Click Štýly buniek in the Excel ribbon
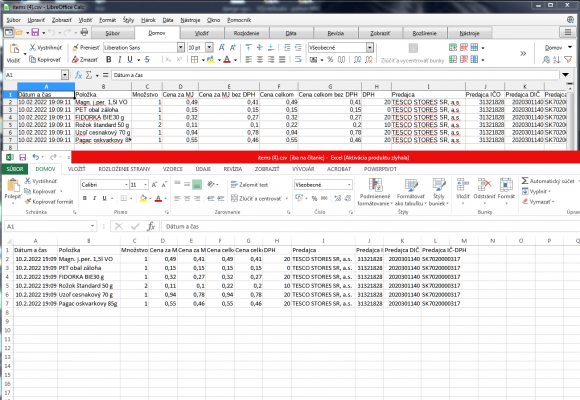Viewport: 580px width, 400px height. pyautogui.click(x=439, y=192)
